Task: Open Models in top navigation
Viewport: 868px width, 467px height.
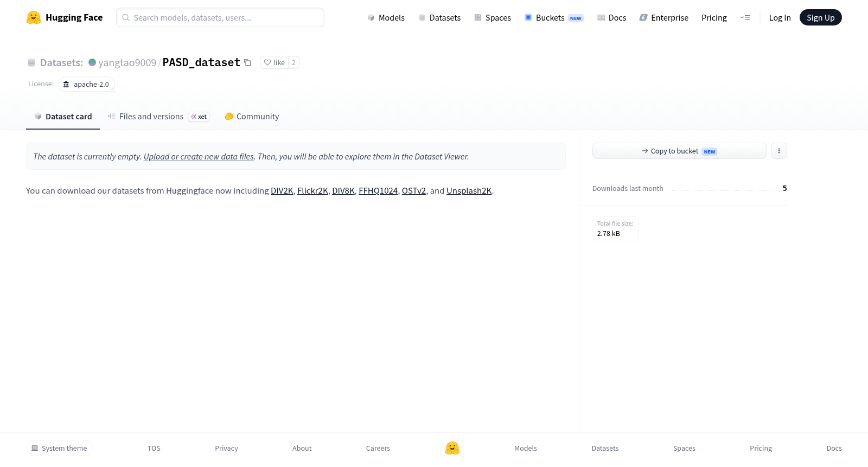Action: [x=386, y=17]
